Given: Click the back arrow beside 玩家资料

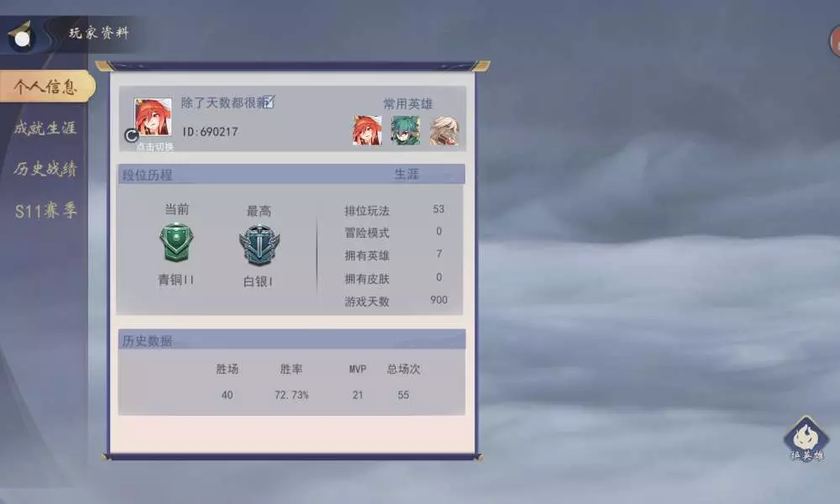Looking at the screenshot, I should pyautogui.click(x=22, y=36).
